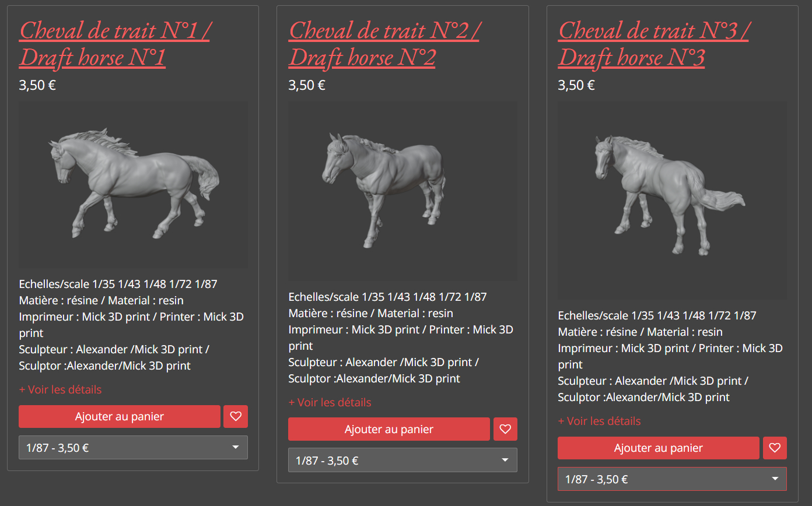The image size is (812, 506).
Task: Open Cheval de trait N°1 title link
Action: click(114, 44)
